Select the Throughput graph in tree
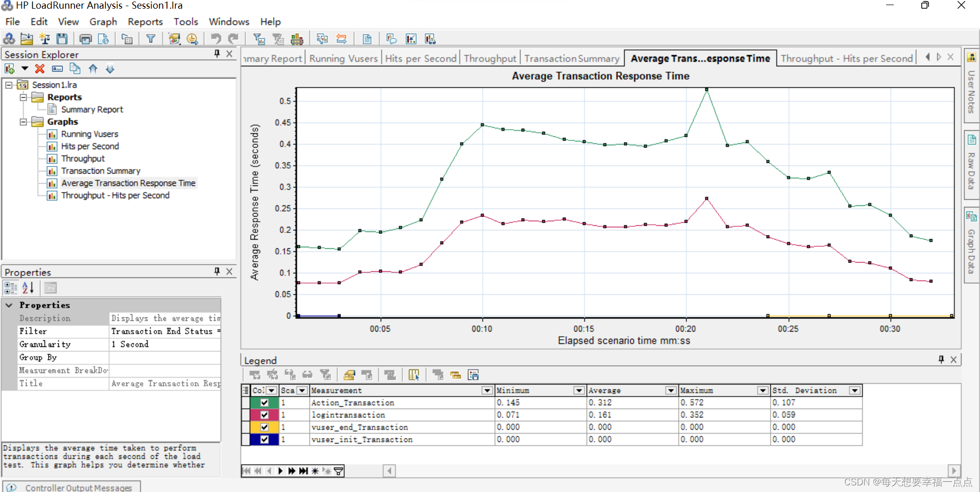980x492 pixels. pyautogui.click(x=83, y=158)
